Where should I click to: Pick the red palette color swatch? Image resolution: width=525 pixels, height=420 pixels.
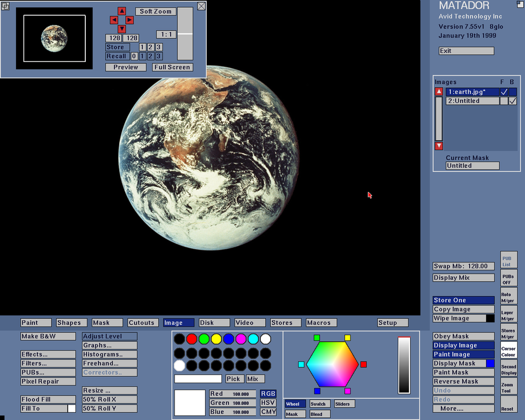(x=191, y=339)
